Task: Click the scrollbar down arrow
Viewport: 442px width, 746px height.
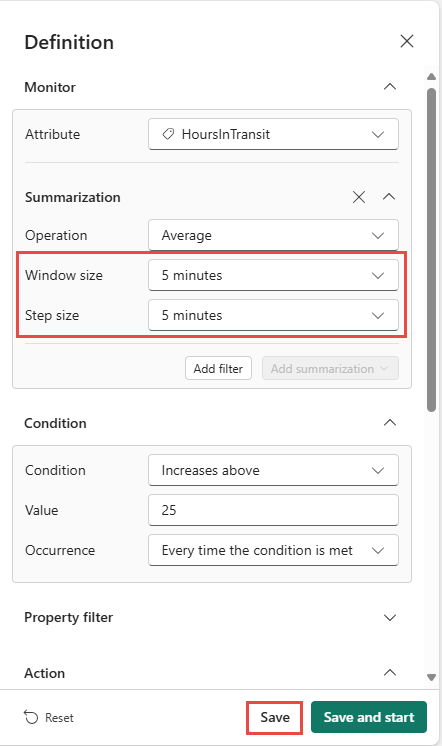Action: (x=432, y=677)
